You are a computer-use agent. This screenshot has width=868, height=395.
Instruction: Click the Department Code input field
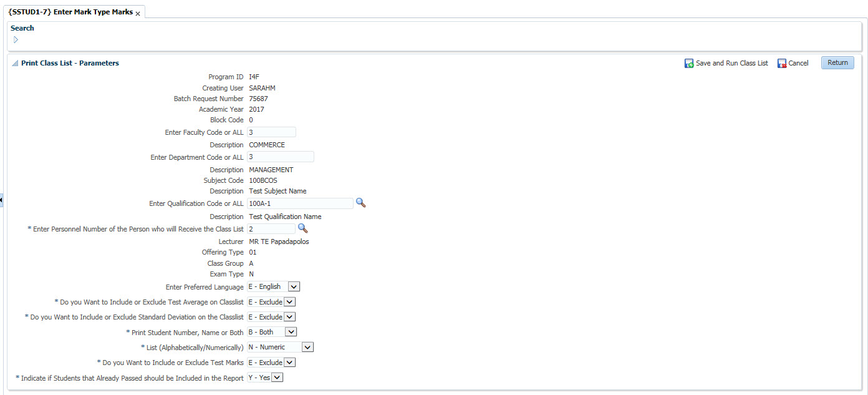coord(280,156)
